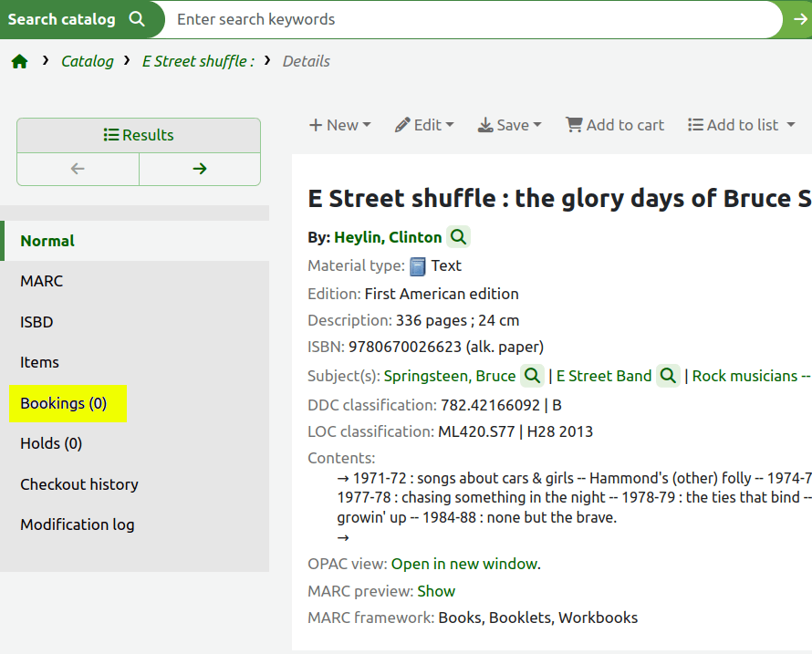The image size is (812, 654).
Task: Open subject link Springsteen, Bruce
Action: (x=450, y=376)
